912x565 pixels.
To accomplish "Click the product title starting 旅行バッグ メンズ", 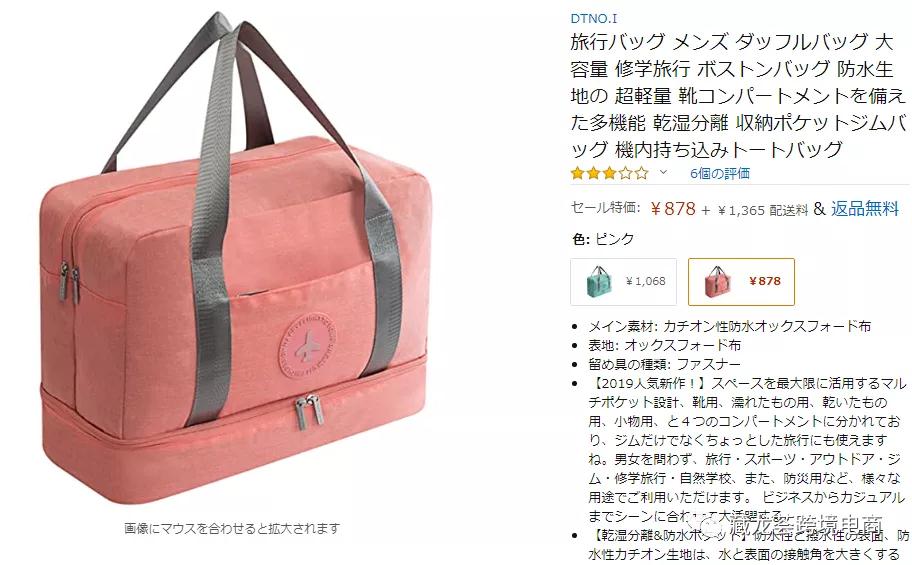I will [739, 95].
